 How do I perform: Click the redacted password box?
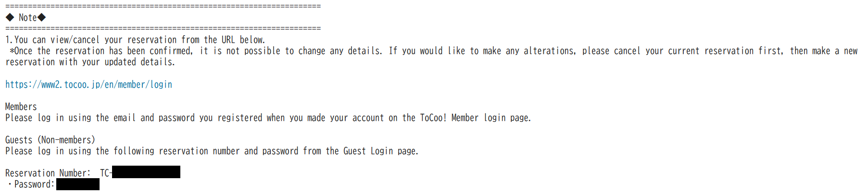(77, 184)
